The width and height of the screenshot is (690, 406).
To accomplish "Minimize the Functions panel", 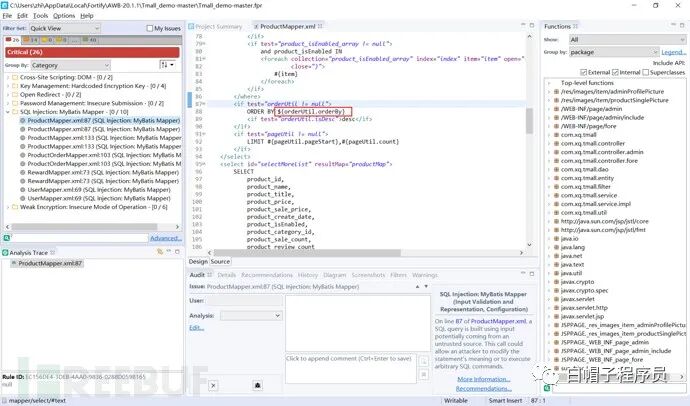I will click(672, 25).
